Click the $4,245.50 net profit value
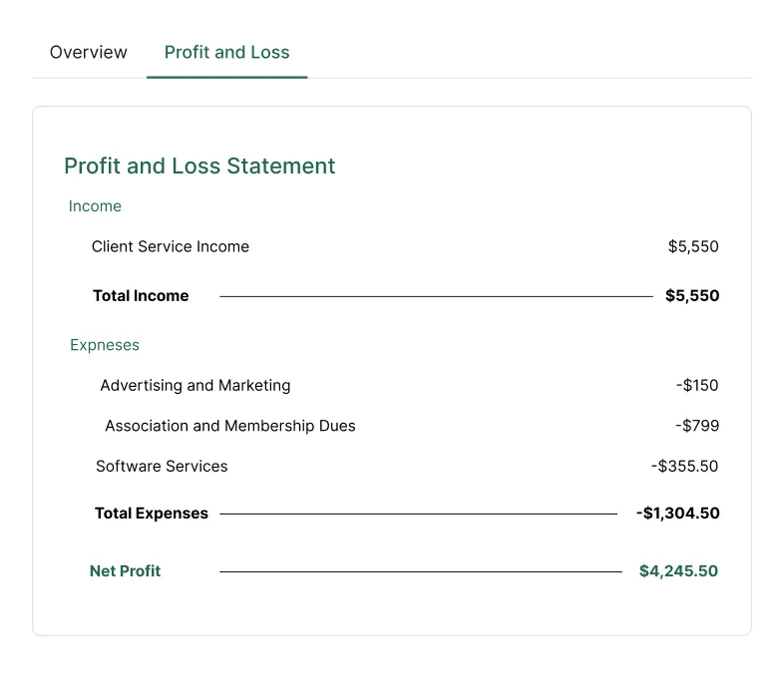The image size is (784, 694). point(678,571)
